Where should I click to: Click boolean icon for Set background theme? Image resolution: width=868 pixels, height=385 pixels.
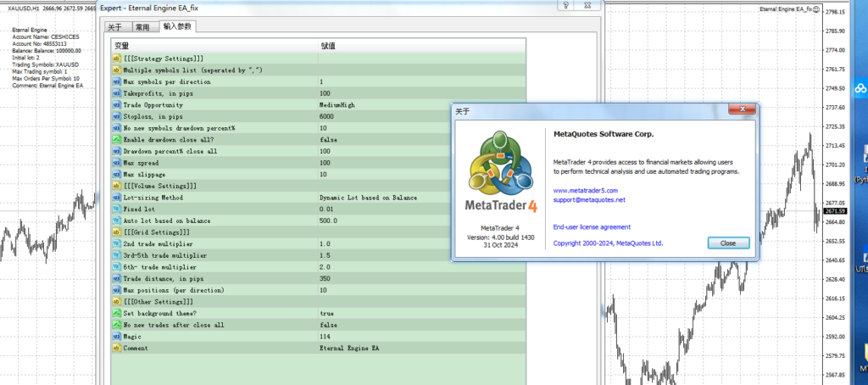pos(116,314)
